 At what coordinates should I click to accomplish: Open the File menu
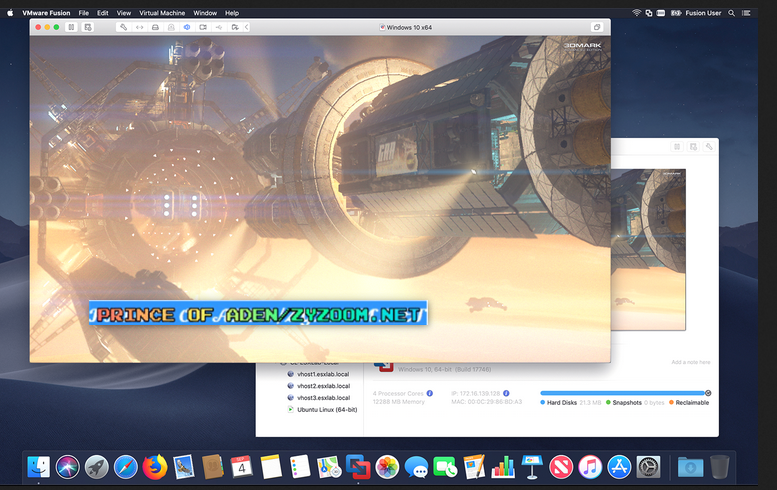84,13
